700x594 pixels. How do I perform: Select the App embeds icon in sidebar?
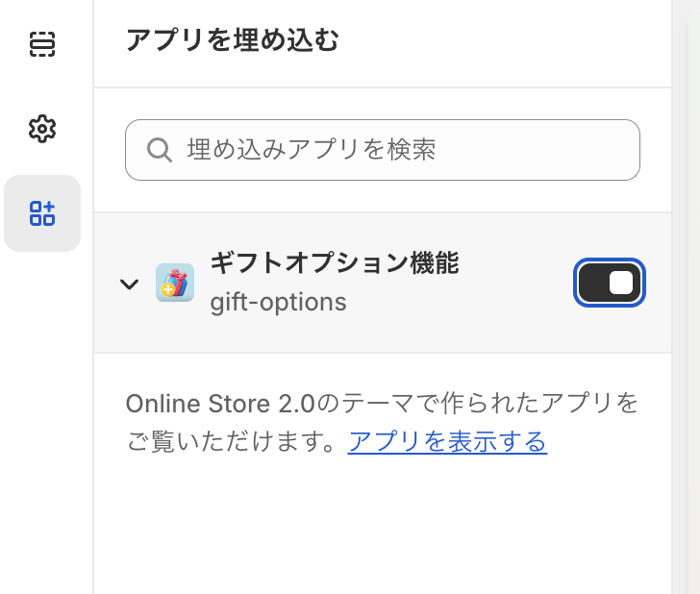[42, 213]
